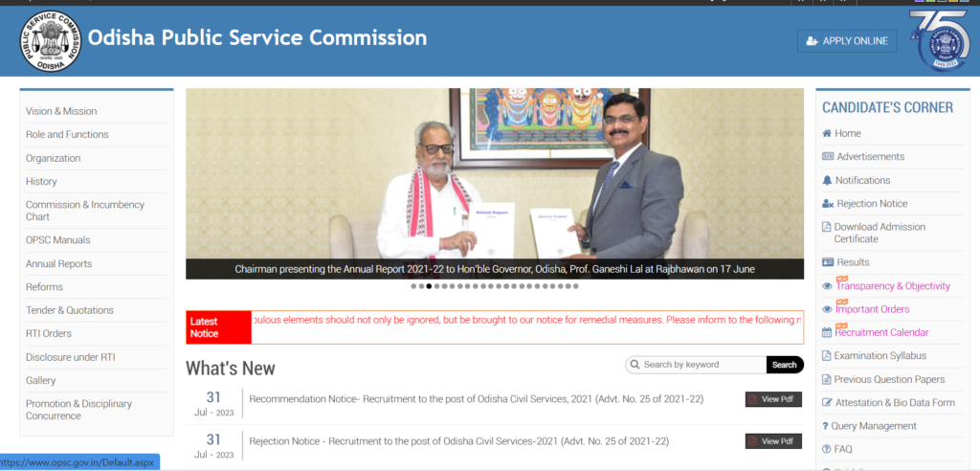Click the Recruitment Calendar calendar icon
980x471 pixels.
click(827, 333)
